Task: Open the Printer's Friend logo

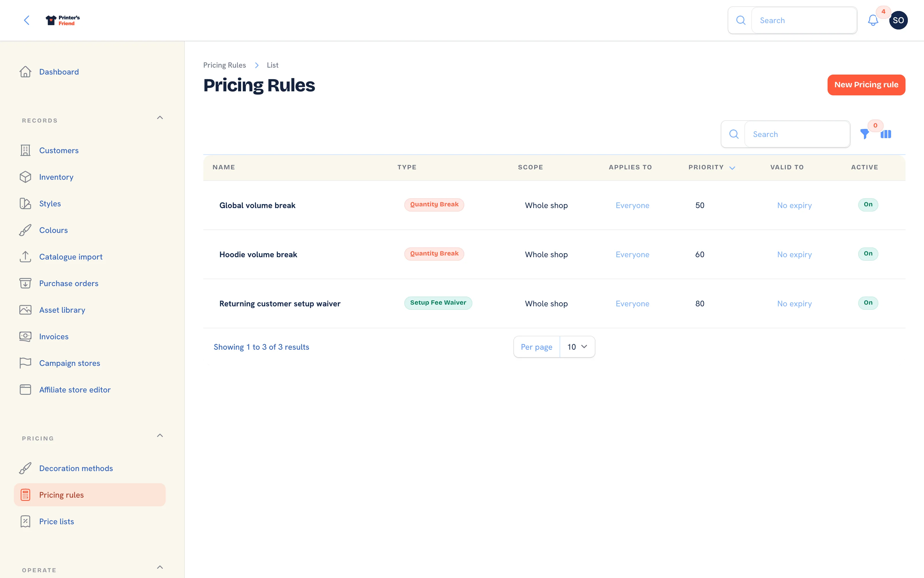Action: [x=63, y=20]
